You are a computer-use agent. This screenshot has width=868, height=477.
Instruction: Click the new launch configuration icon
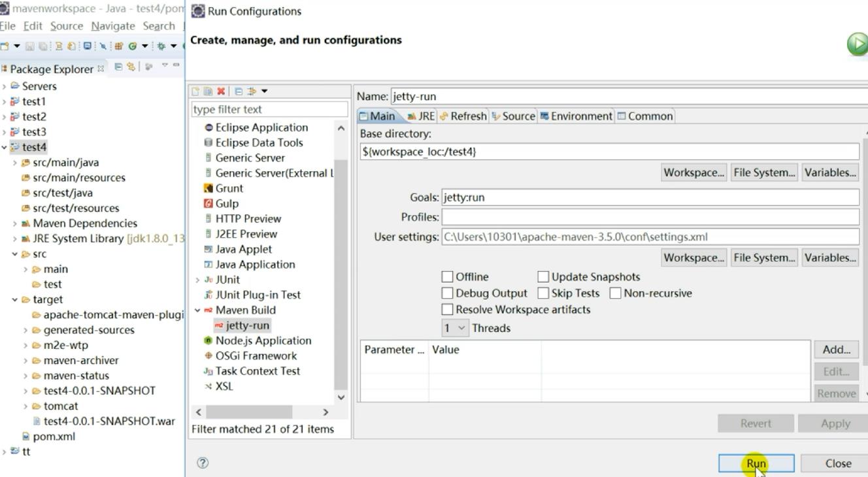196,91
